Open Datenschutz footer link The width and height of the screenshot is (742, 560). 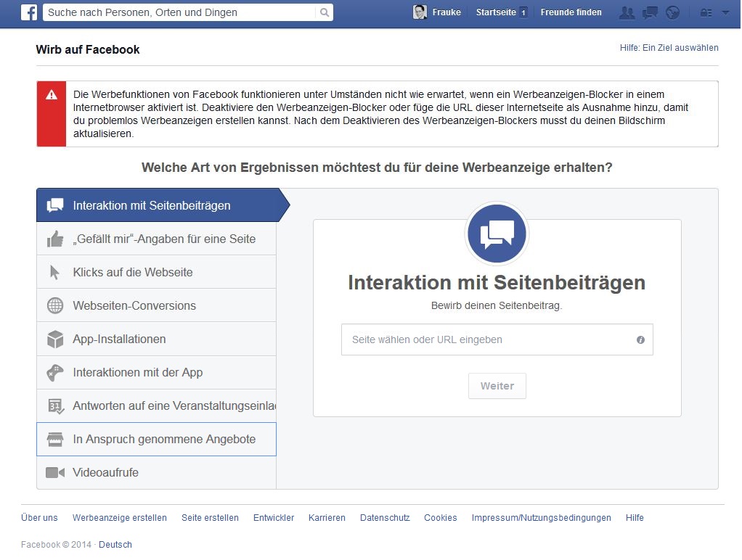(x=385, y=518)
